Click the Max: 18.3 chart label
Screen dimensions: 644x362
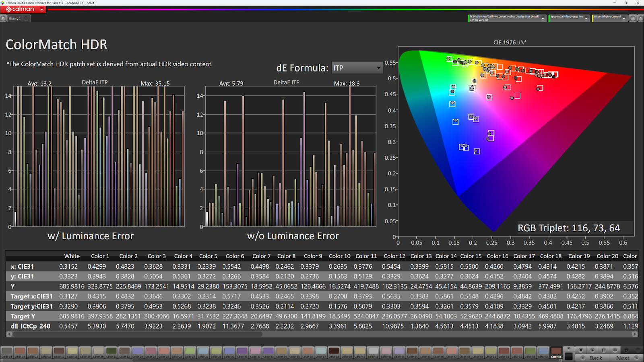coord(347,84)
